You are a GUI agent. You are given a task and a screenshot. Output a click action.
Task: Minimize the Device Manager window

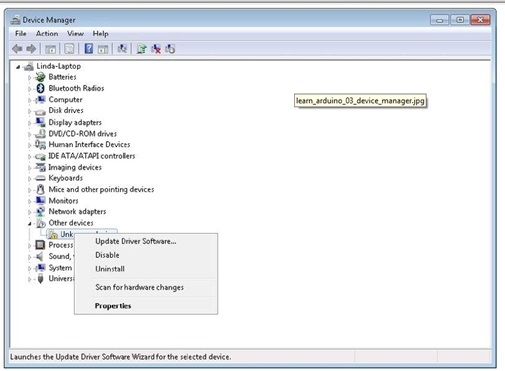pyautogui.click(x=439, y=20)
